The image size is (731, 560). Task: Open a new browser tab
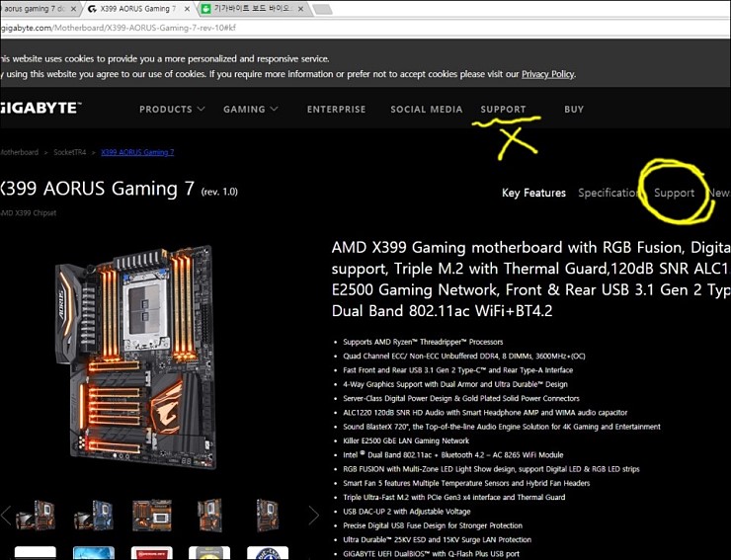click(322, 9)
